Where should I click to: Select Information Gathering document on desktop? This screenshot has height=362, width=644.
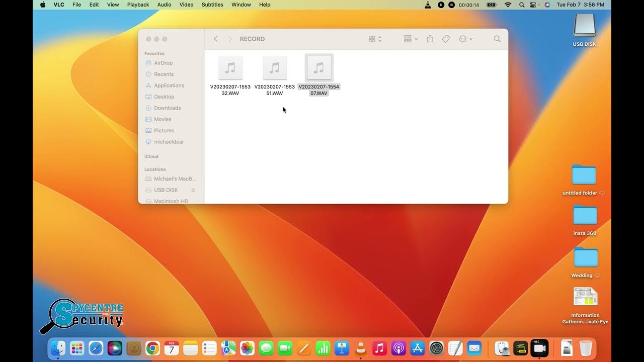click(x=585, y=306)
